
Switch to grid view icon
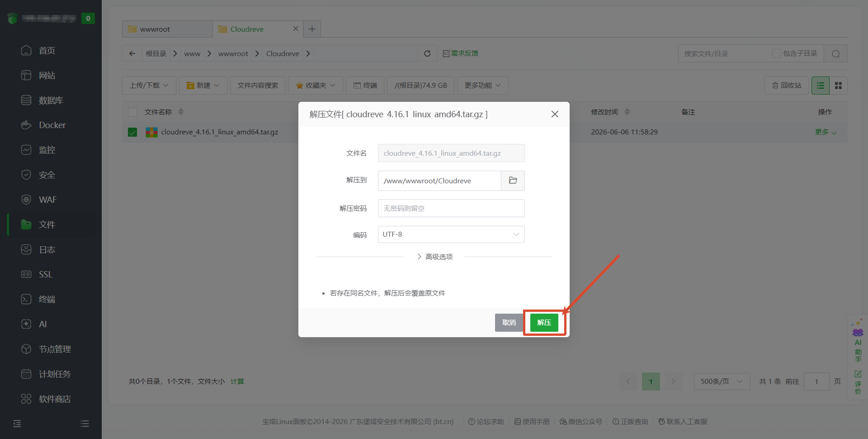(x=838, y=85)
